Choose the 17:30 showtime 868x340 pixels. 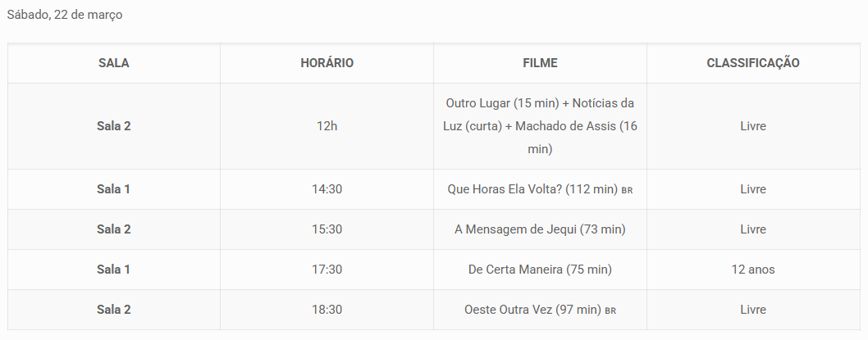(x=327, y=270)
